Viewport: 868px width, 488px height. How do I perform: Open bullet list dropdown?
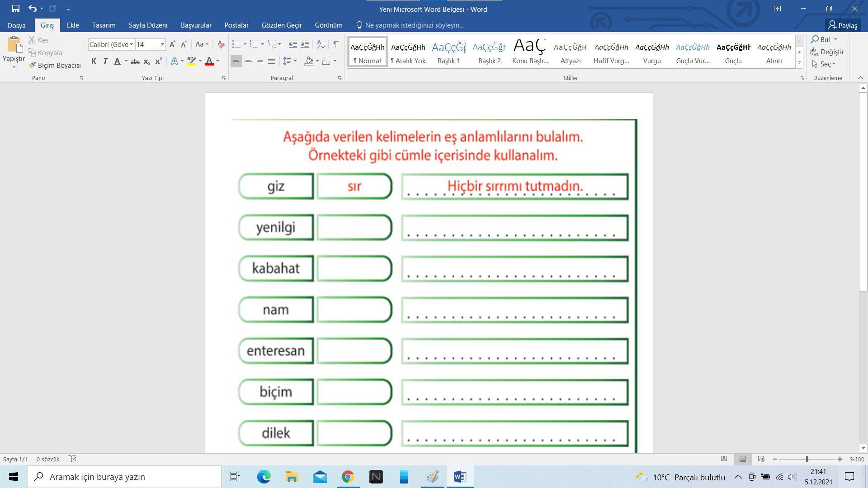(x=245, y=44)
